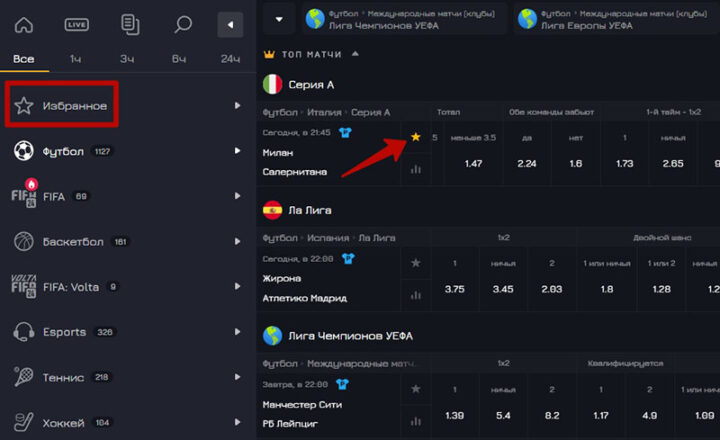
Task: Click the FIFA: Volta icon
Action: 24,286
